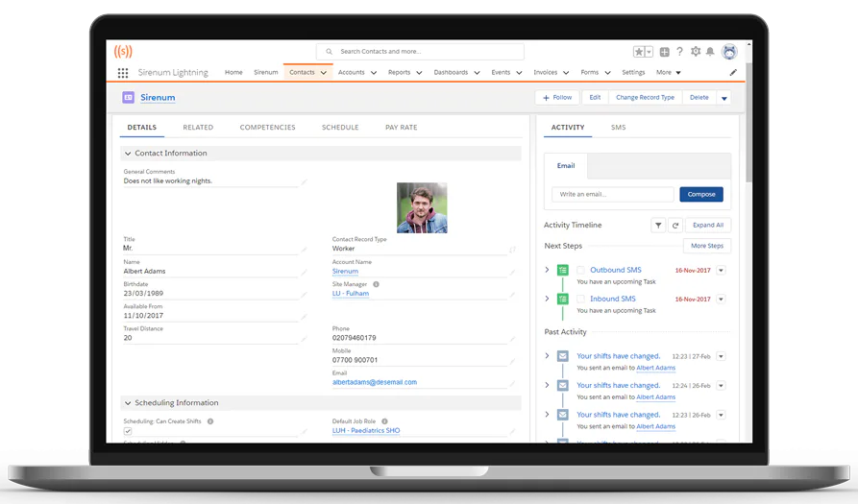
Task: Expand the Outbound SMS task details
Action: coord(547,270)
